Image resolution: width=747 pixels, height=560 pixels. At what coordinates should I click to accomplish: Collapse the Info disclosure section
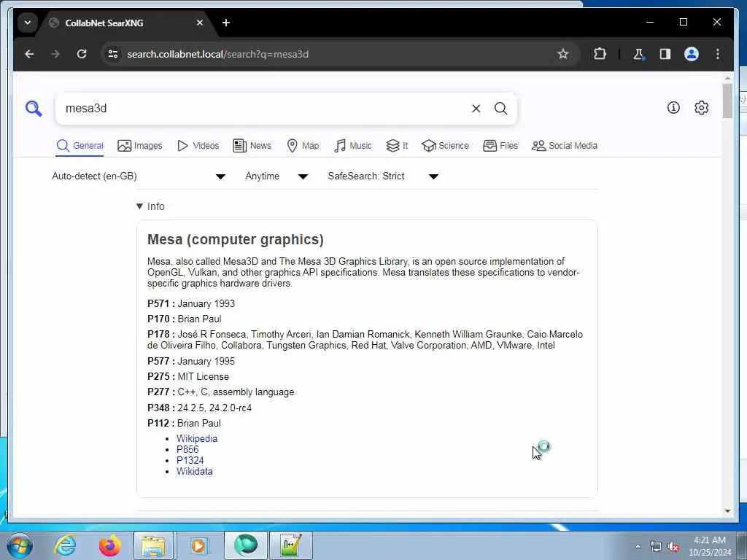(150, 206)
